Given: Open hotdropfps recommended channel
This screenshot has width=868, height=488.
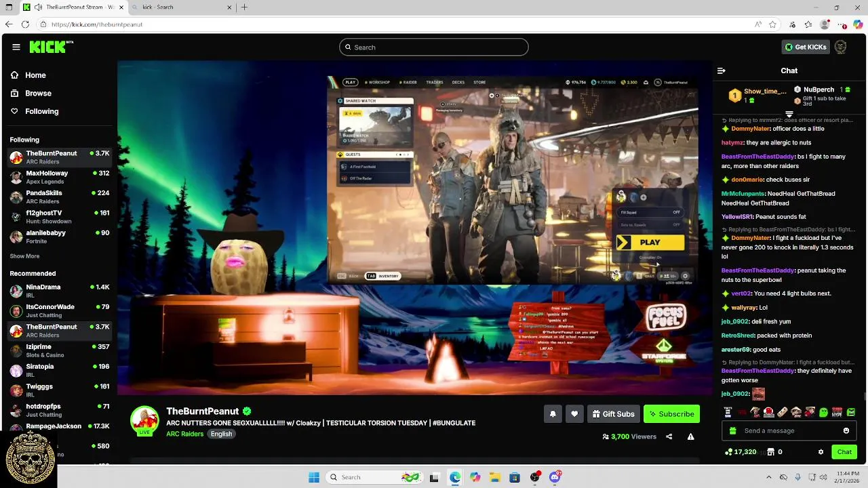Looking at the screenshot, I should pyautogui.click(x=60, y=411).
